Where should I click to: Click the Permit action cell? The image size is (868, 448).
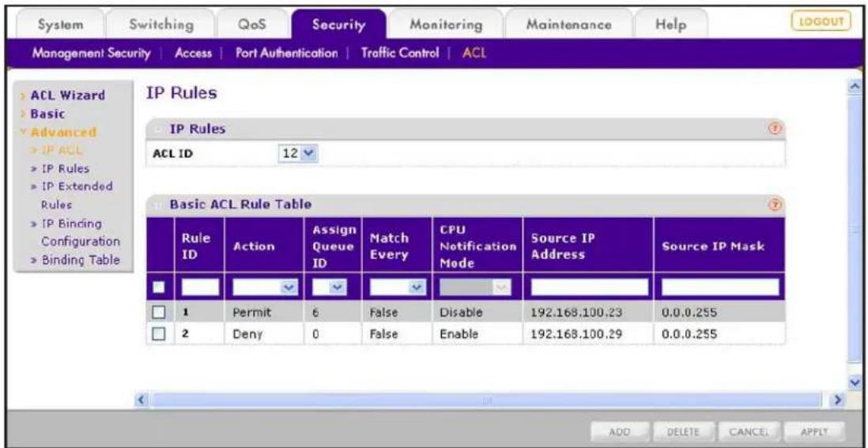tap(264, 313)
